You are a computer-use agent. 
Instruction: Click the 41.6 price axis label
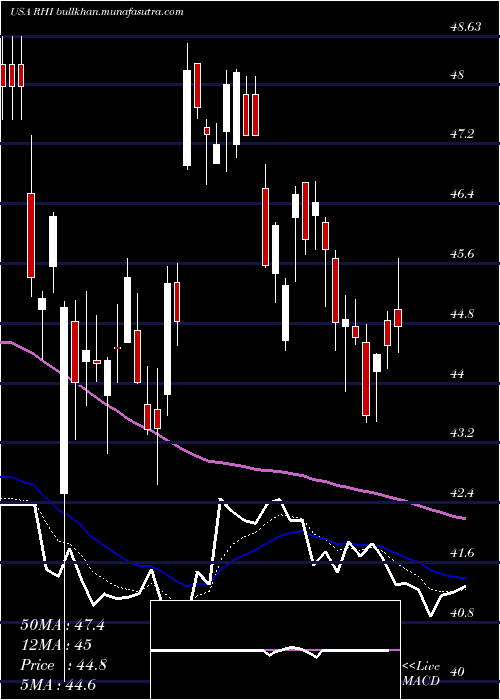click(x=462, y=552)
